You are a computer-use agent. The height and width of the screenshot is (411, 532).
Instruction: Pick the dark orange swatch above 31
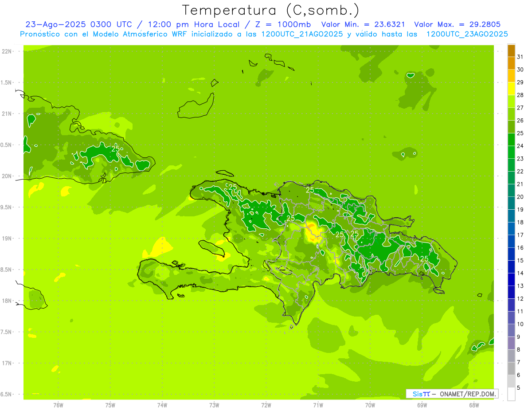coord(511,50)
